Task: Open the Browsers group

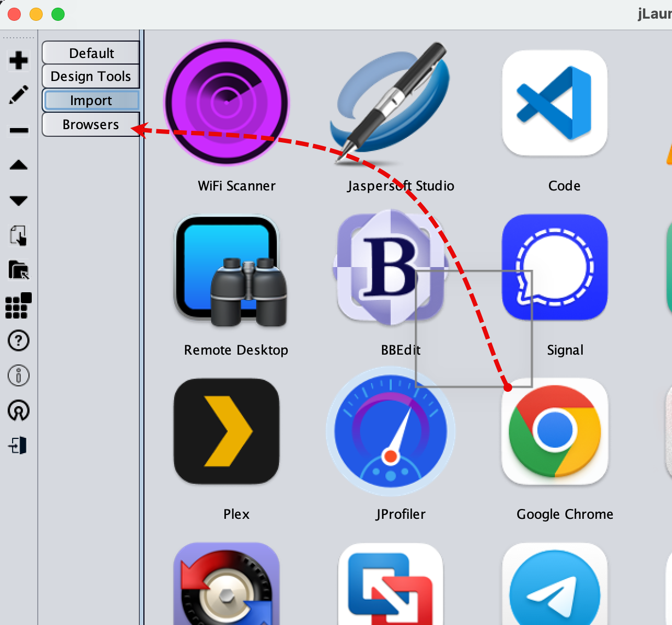Action: point(91,125)
